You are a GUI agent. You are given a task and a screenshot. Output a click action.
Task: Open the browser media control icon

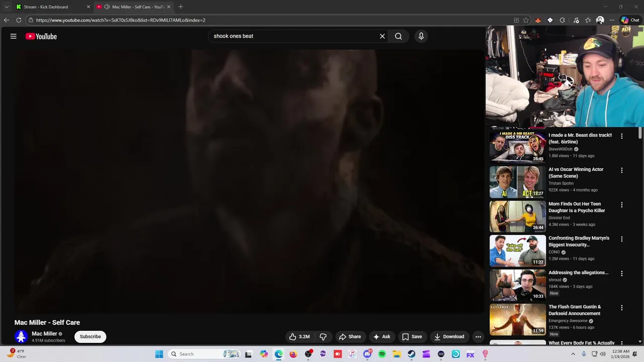point(576,20)
